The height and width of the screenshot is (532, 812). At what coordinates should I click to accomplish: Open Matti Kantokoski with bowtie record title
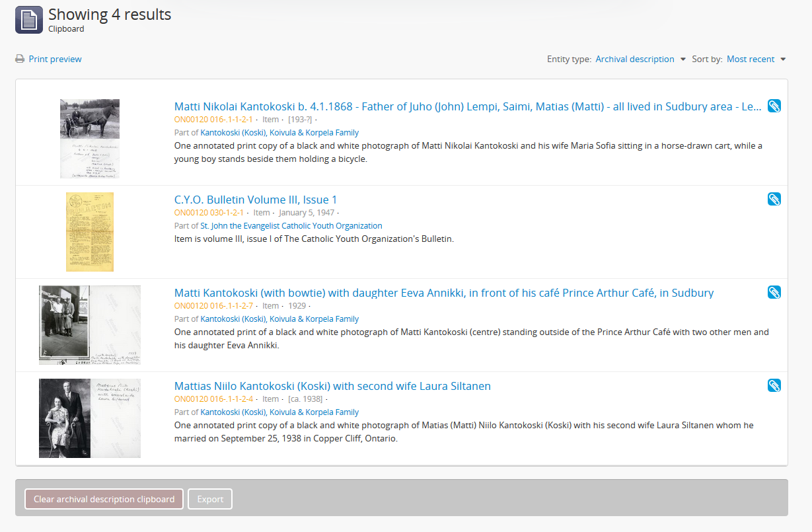click(443, 293)
